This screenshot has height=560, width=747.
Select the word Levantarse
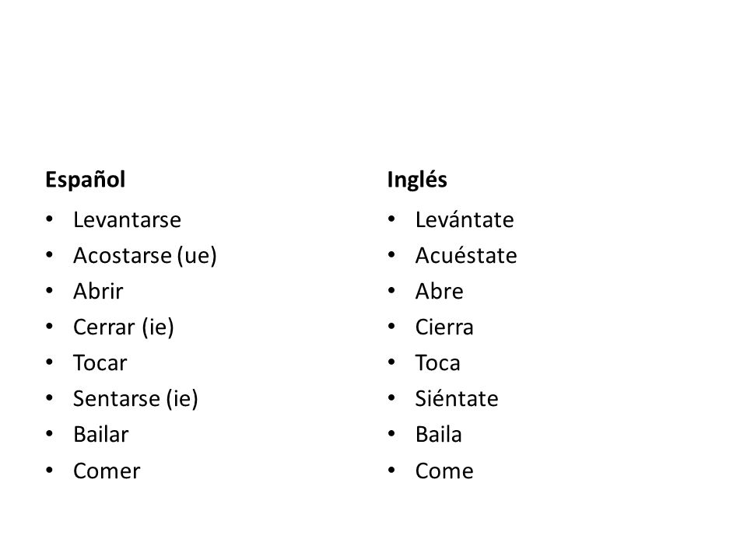point(127,220)
